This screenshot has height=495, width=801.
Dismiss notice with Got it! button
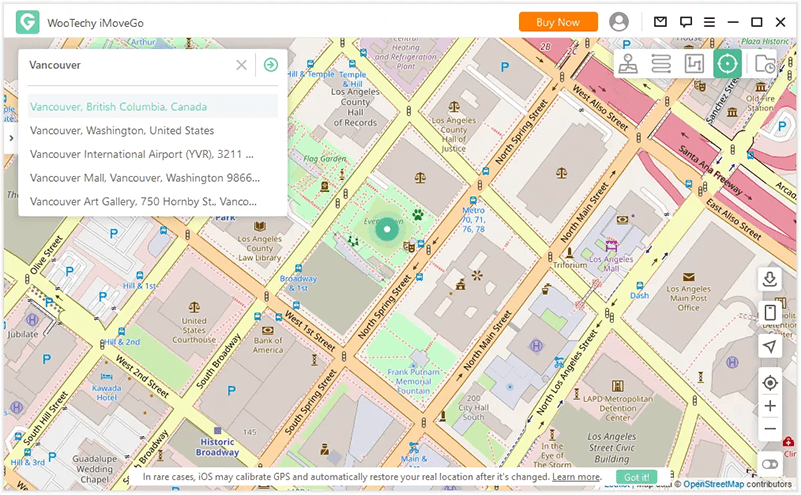637,478
